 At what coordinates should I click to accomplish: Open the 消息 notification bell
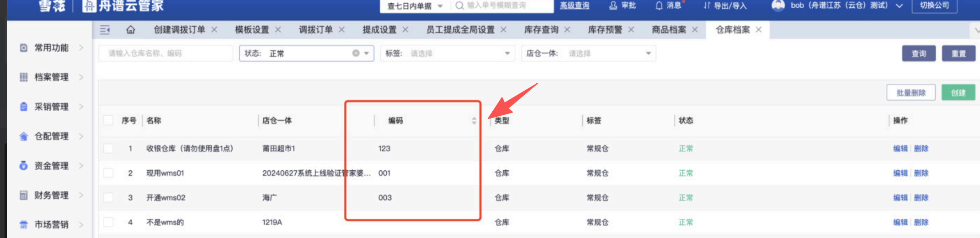click(x=659, y=5)
